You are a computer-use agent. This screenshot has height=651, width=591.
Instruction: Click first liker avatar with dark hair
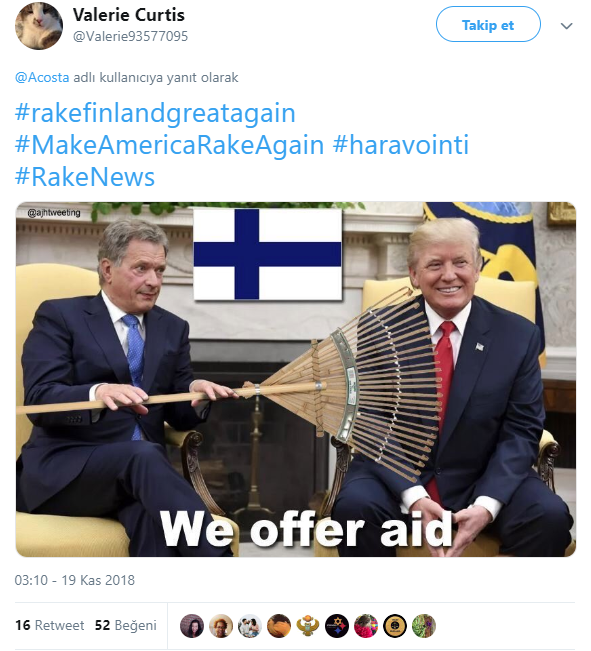click(192, 626)
